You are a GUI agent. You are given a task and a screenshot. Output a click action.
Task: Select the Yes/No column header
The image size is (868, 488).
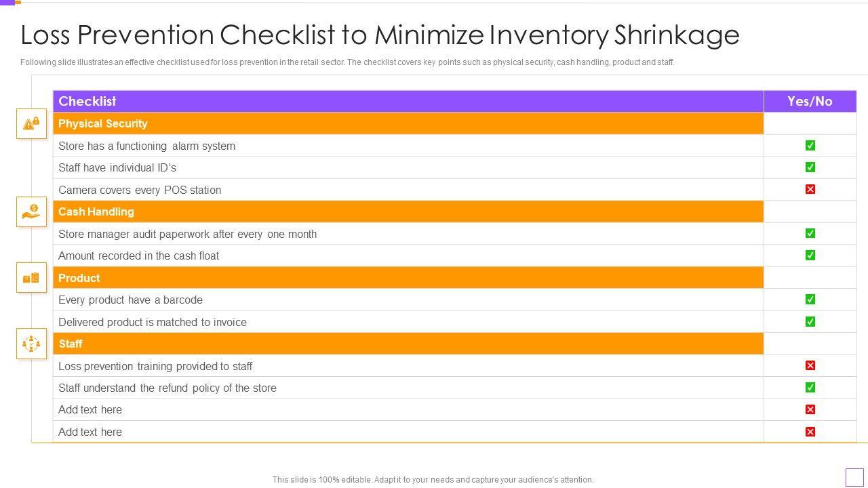point(810,101)
